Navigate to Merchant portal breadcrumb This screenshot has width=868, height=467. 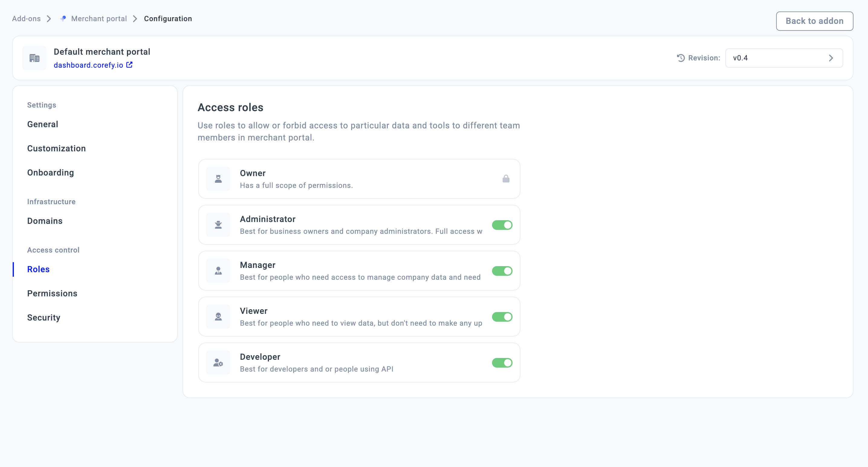pyautogui.click(x=99, y=19)
